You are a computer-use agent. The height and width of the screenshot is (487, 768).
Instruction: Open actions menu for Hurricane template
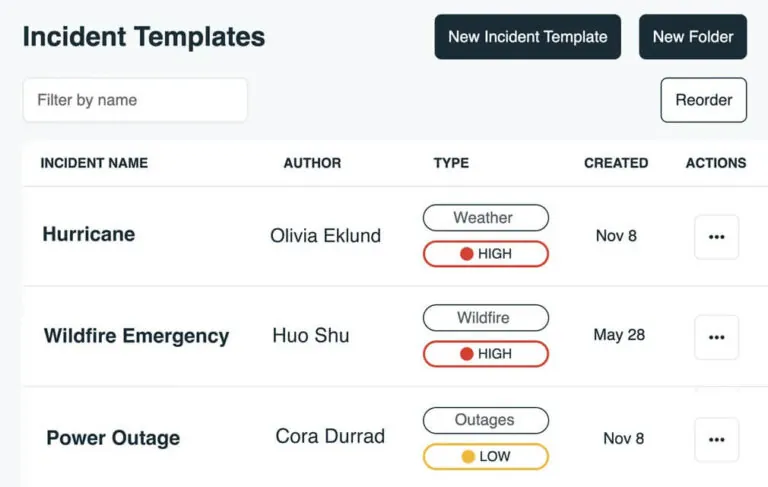pos(716,237)
